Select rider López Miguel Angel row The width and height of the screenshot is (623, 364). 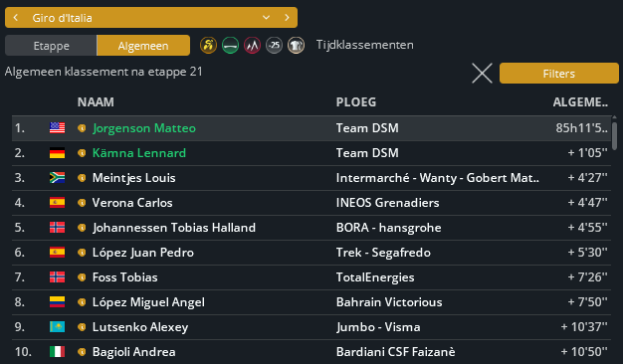pyautogui.click(x=311, y=302)
